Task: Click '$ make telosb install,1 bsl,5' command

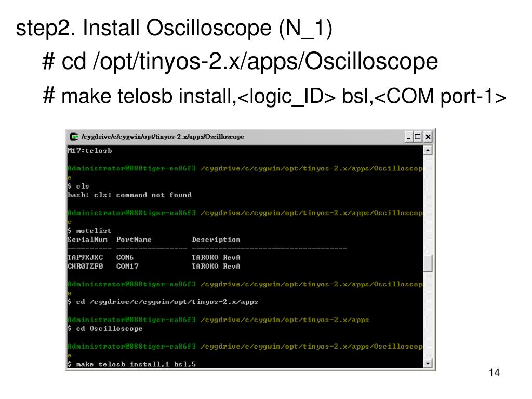Action: 131,364
